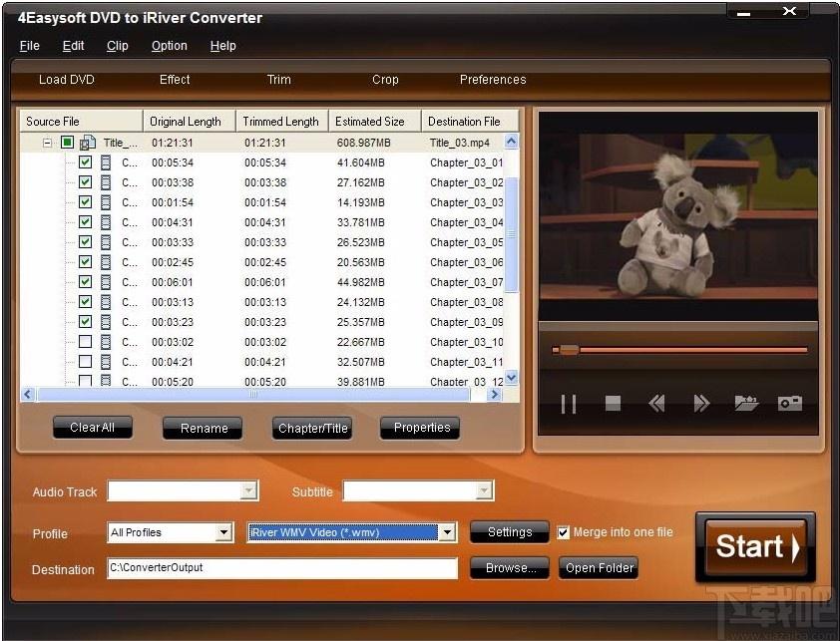Uncheck the Chapter_03_09 checkbox
Viewport: 840px width, 641px height.
point(85,321)
